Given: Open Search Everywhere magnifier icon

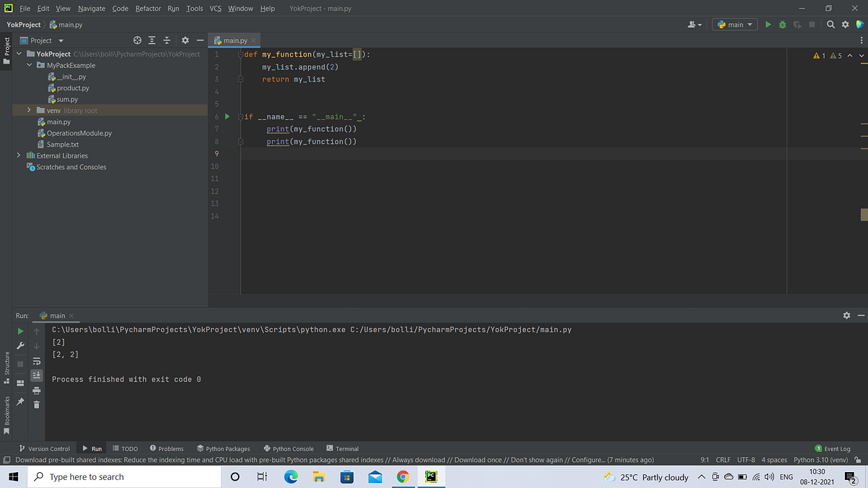Looking at the screenshot, I should 831,25.
